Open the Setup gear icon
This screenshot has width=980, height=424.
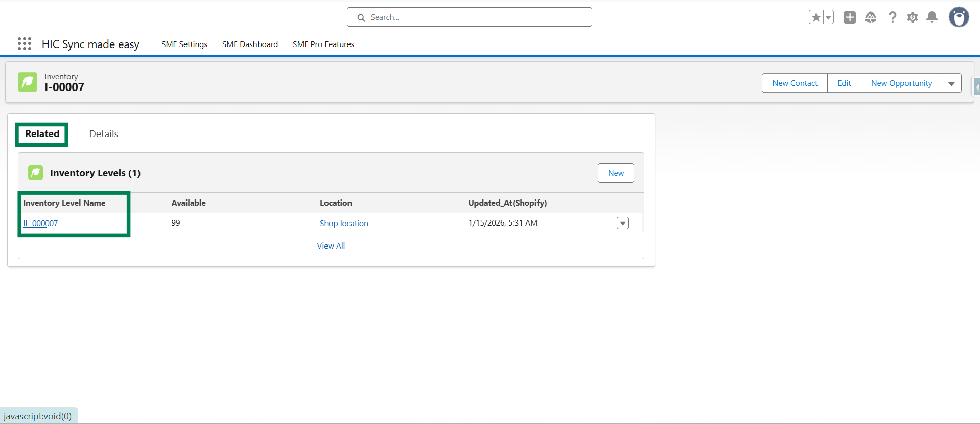point(913,17)
